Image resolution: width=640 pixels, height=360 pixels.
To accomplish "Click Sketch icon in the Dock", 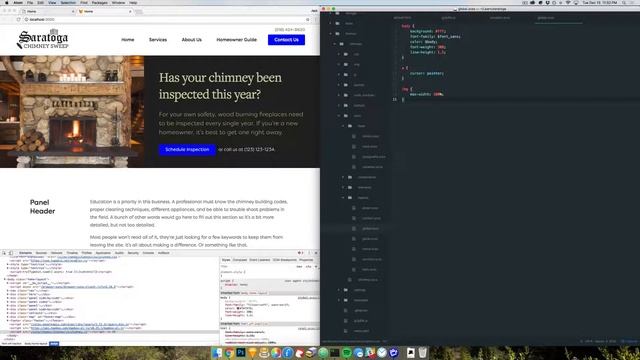I will [252, 353].
